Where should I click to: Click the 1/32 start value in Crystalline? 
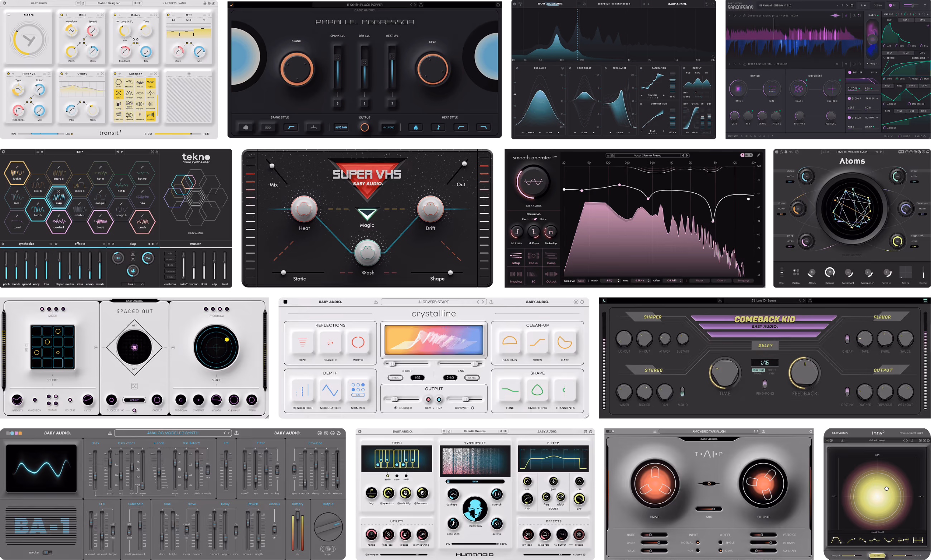pyautogui.click(x=418, y=378)
